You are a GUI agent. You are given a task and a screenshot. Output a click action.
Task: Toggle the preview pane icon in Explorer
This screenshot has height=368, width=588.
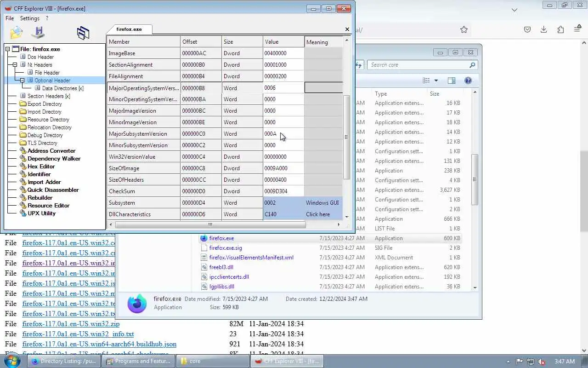point(452,81)
